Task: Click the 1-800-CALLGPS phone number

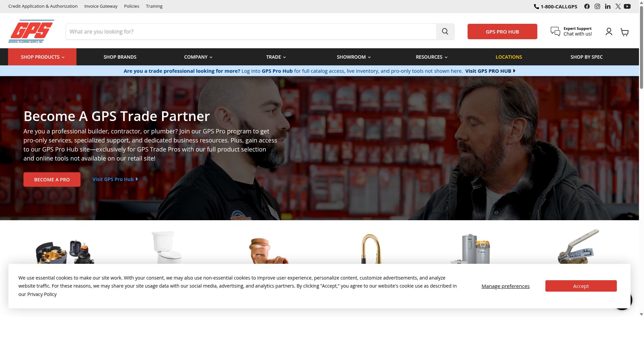Action: pos(559,6)
